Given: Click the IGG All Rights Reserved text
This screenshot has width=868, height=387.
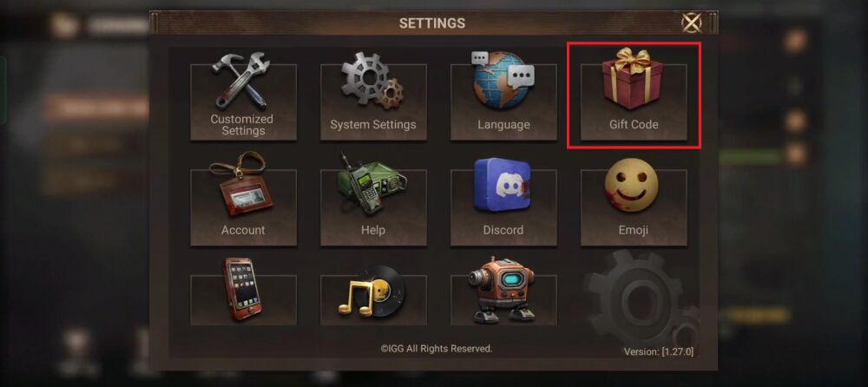Looking at the screenshot, I should (x=437, y=349).
